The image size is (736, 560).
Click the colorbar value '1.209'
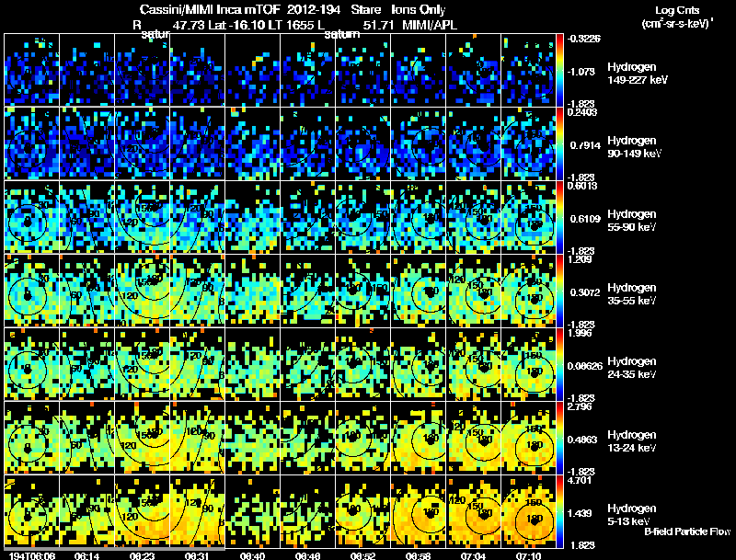pyautogui.click(x=580, y=259)
